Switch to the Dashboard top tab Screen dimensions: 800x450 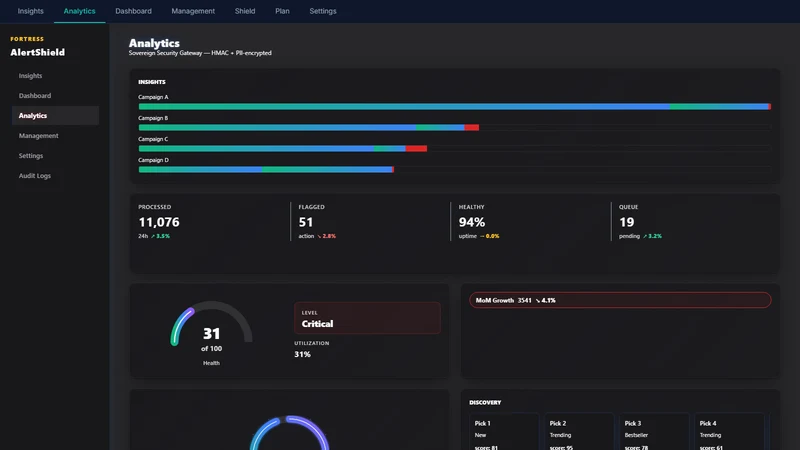[133, 11]
